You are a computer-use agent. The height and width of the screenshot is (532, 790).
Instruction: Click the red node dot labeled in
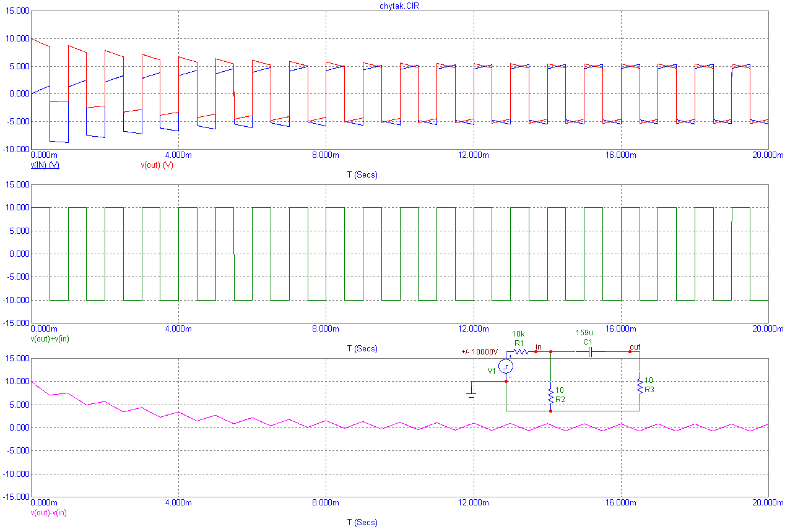535,351
